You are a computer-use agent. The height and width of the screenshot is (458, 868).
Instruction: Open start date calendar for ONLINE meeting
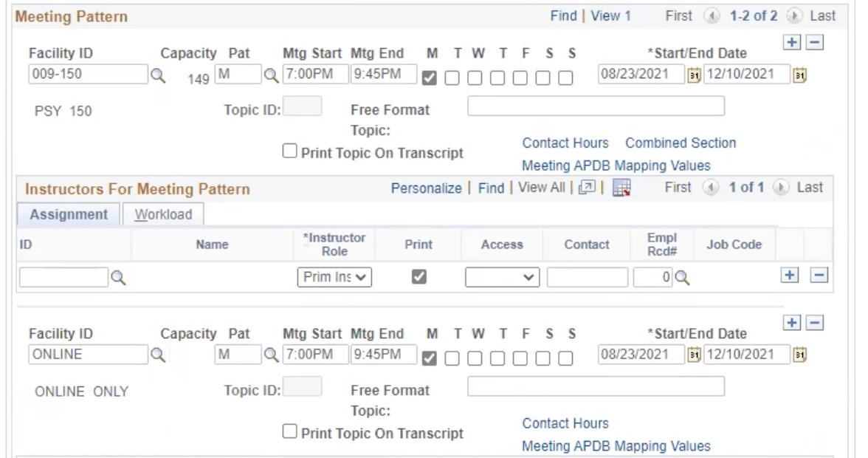694,355
